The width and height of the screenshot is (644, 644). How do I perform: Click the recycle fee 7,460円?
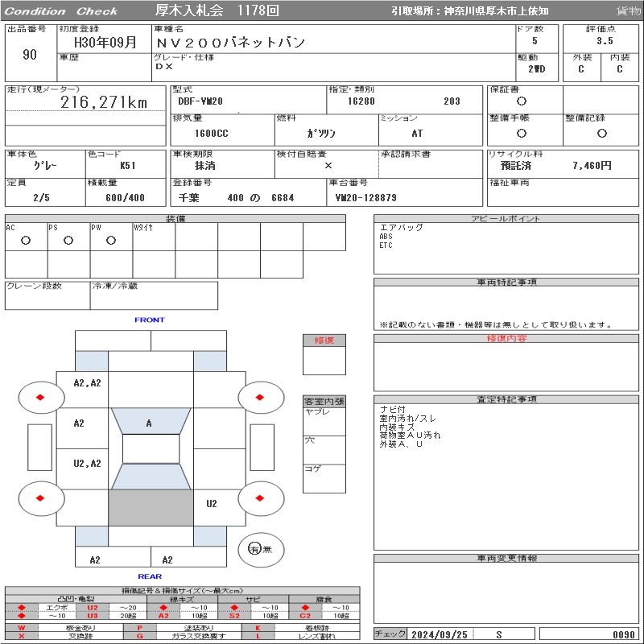pos(592,166)
